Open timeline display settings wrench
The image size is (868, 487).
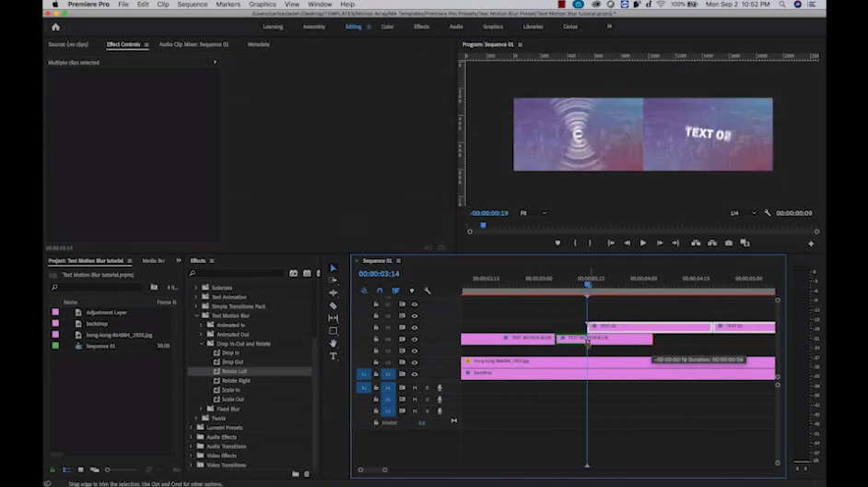[x=427, y=291]
